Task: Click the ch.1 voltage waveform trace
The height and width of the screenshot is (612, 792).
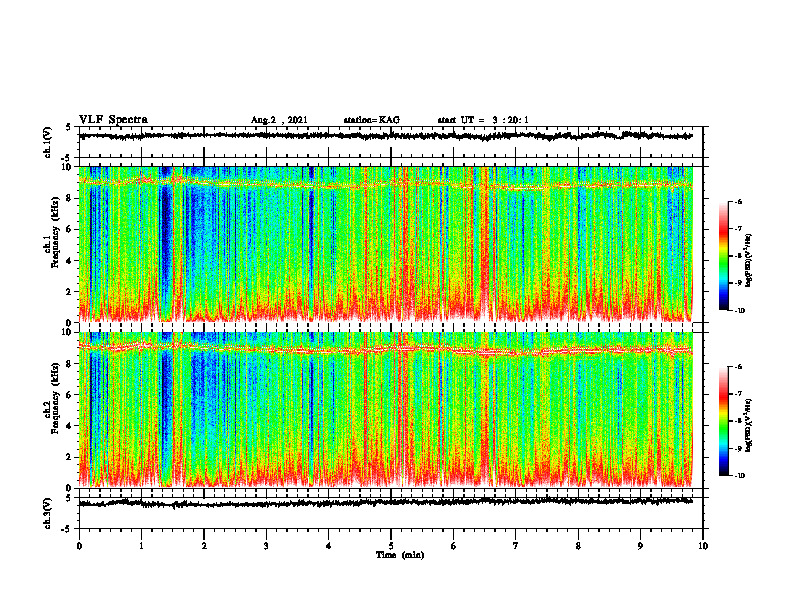Action: (386, 136)
